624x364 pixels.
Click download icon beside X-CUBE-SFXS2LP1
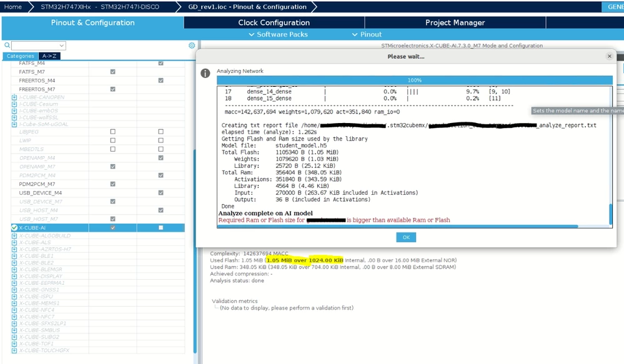[14, 324]
